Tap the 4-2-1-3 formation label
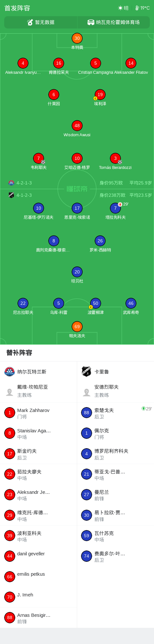Viewport: 154px width, 644px height. (x=24, y=183)
